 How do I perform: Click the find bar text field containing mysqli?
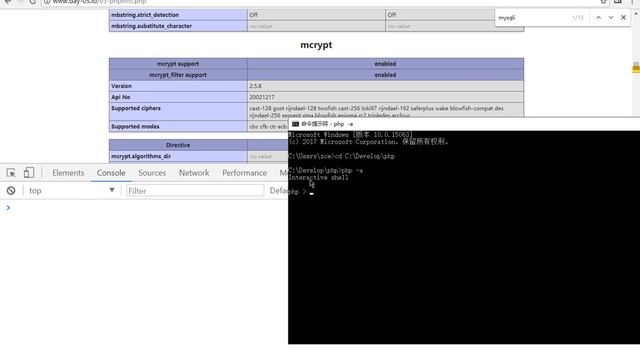[532, 18]
